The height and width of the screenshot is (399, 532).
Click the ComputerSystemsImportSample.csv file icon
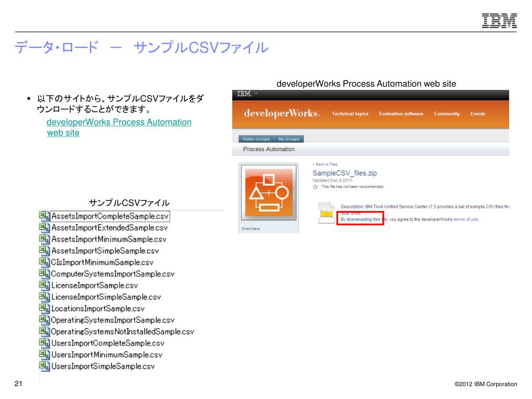click(x=44, y=274)
